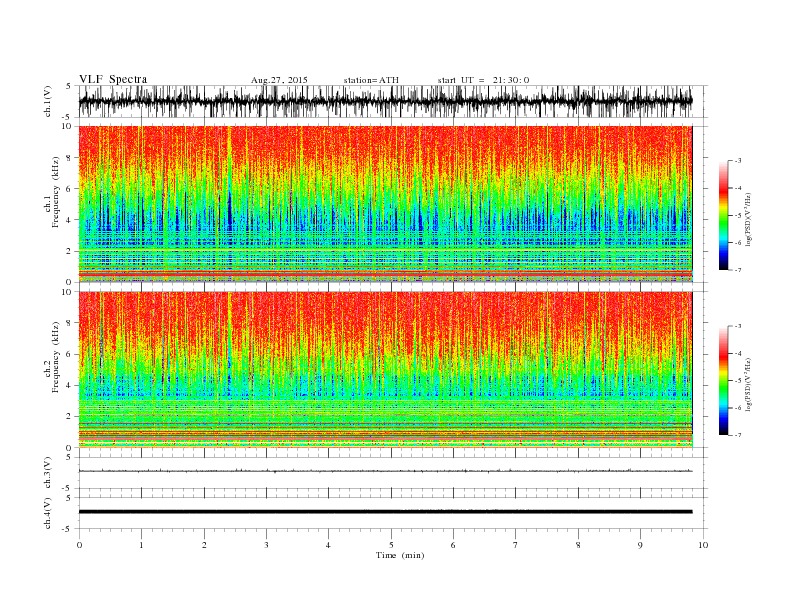Image resolution: width=792 pixels, height=612 pixels.
Task: Click the 'start UT = 21:30:0' header text
Action: pos(483,80)
